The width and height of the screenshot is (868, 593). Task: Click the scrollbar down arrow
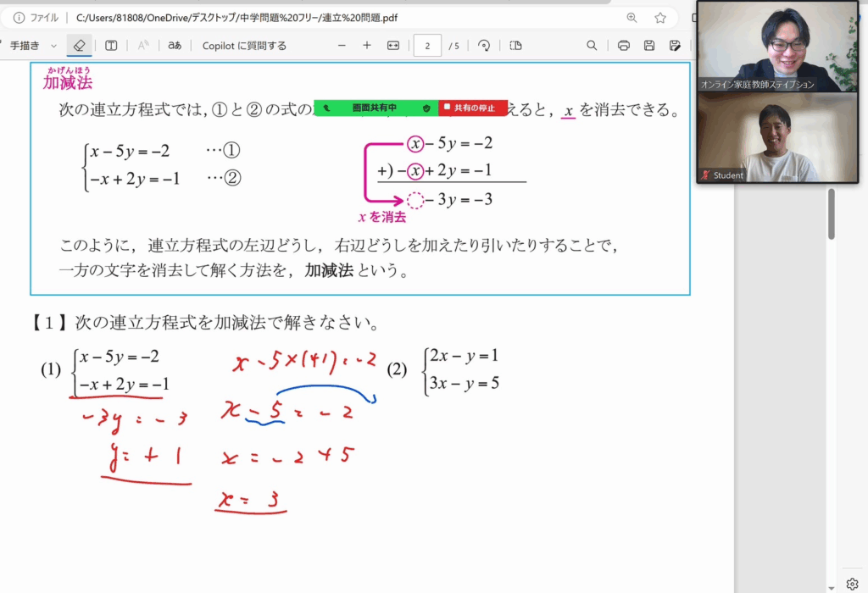[832, 588]
